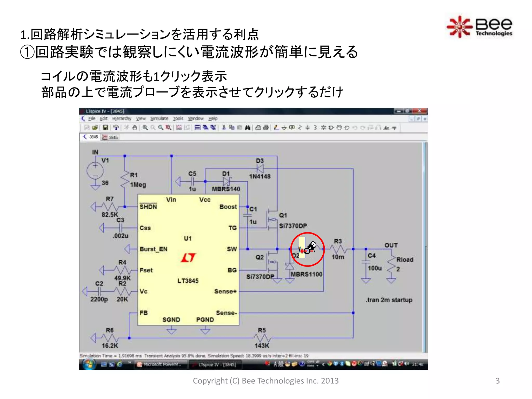
Task: Select the Resistor placement tool
Action: coord(300,128)
